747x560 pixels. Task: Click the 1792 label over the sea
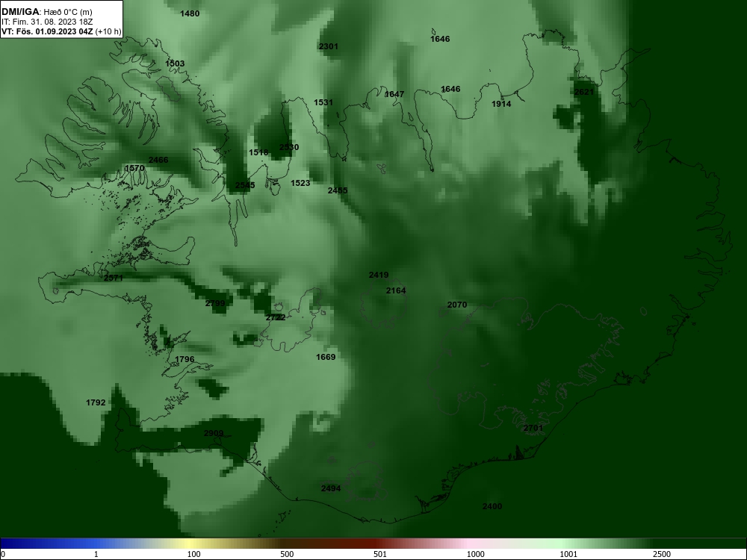tap(96, 403)
